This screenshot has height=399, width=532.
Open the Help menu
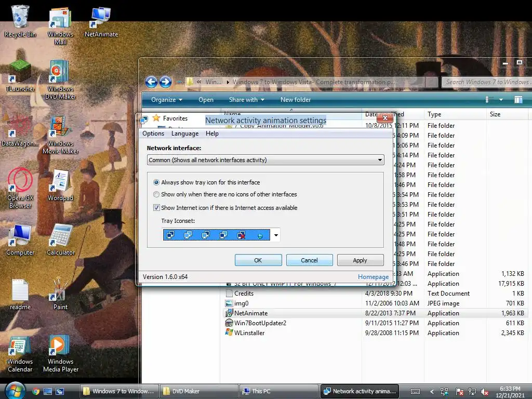pos(212,134)
